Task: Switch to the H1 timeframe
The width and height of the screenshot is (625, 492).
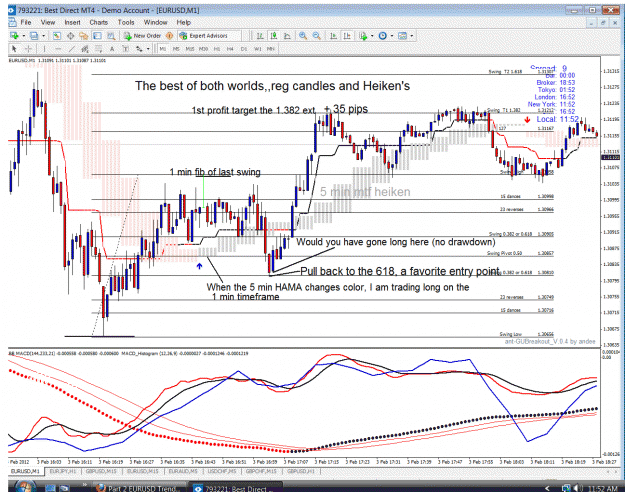Action: (217, 49)
